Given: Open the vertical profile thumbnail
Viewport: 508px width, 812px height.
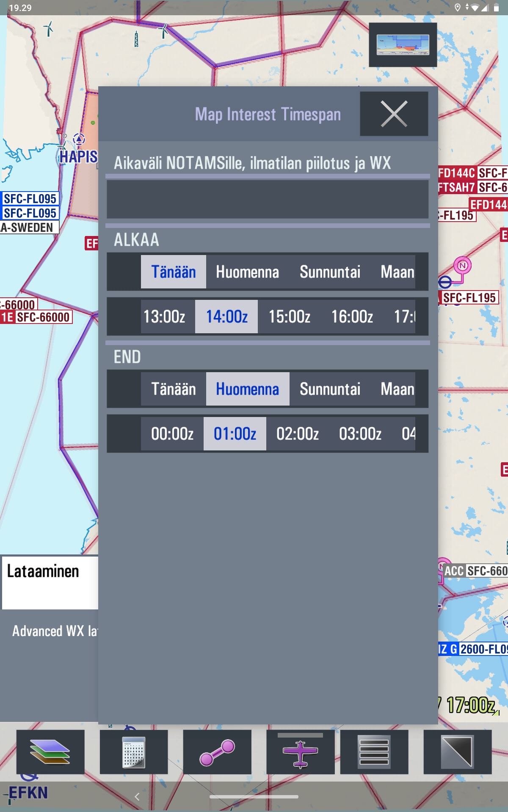Looking at the screenshot, I should 403,45.
